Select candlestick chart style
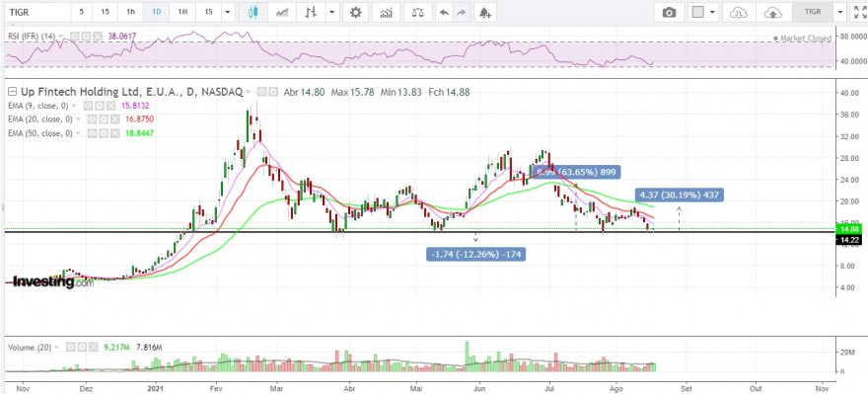The height and width of the screenshot is (394, 868). point(253,12)
